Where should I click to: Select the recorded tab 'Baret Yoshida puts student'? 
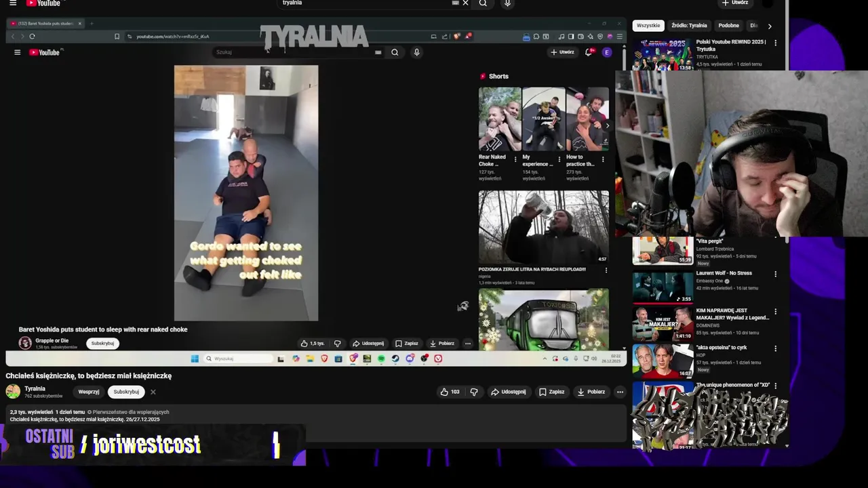[46, 23]
